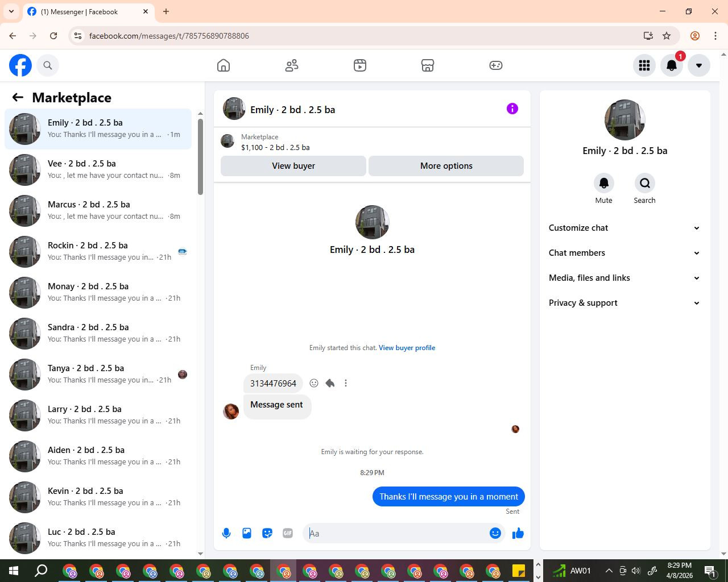Open the Notifications bell with badge

click(x=672, y=65)
